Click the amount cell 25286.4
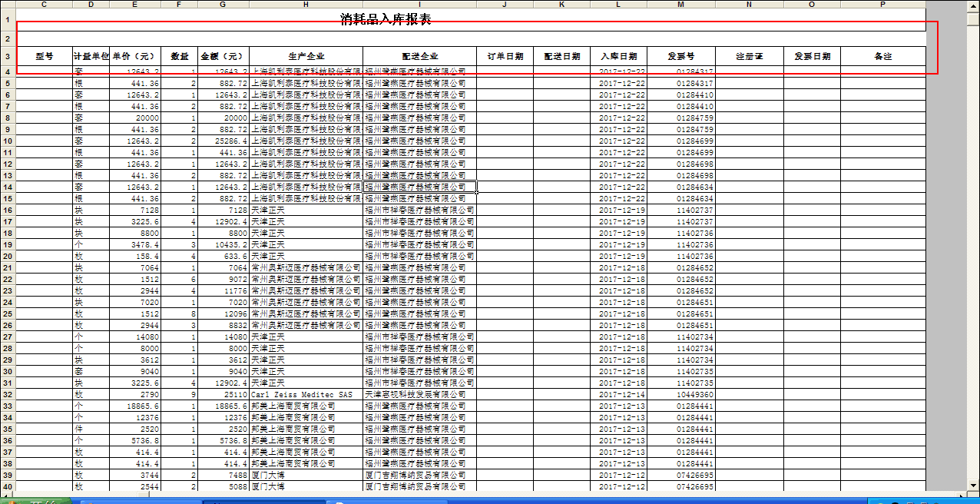This screenshot has width=980, height=504. (223, 141)
